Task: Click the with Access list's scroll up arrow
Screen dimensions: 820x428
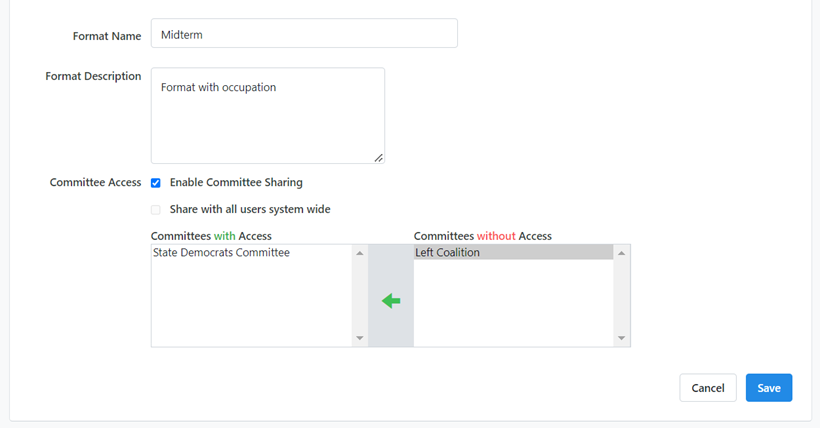Action: 360,253
